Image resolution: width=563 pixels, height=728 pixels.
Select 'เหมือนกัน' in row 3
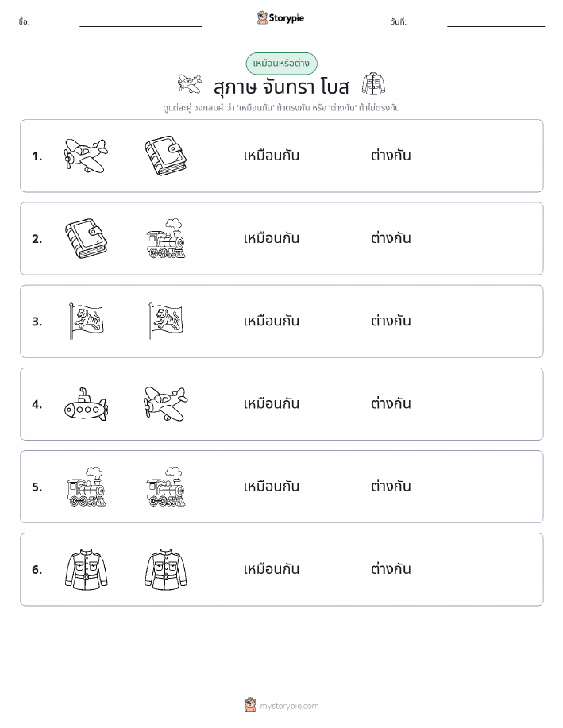click(272, 321)
